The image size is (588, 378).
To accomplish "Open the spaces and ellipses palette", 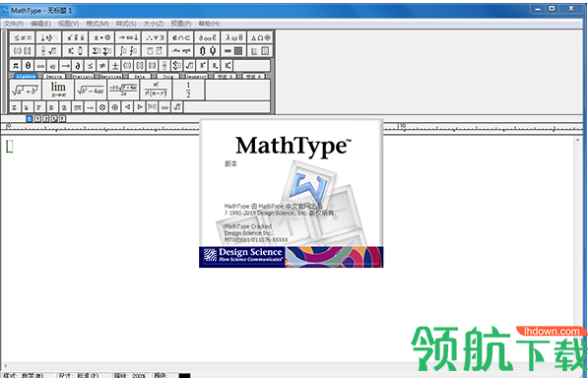I will (48, 37).
